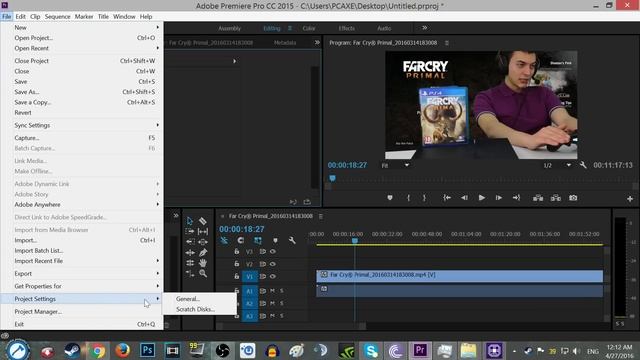The height and width of the screenshot is (360, 640).
Task: Expand the Sync Settings submenu
Action: [82, 125]
